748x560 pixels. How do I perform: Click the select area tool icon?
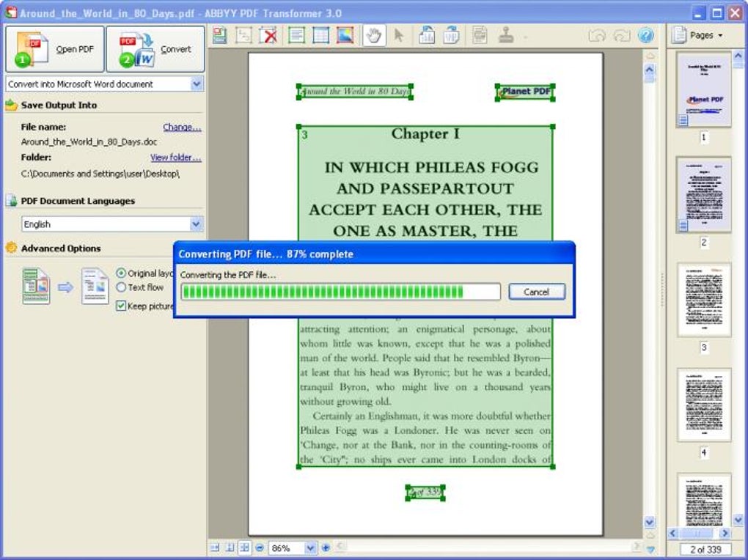243,36
